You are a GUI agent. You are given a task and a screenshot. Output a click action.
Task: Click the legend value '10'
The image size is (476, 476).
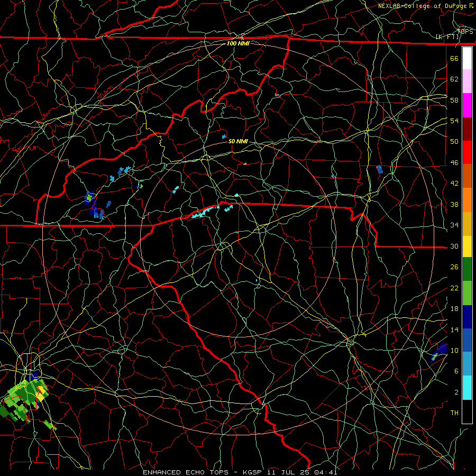454,350
